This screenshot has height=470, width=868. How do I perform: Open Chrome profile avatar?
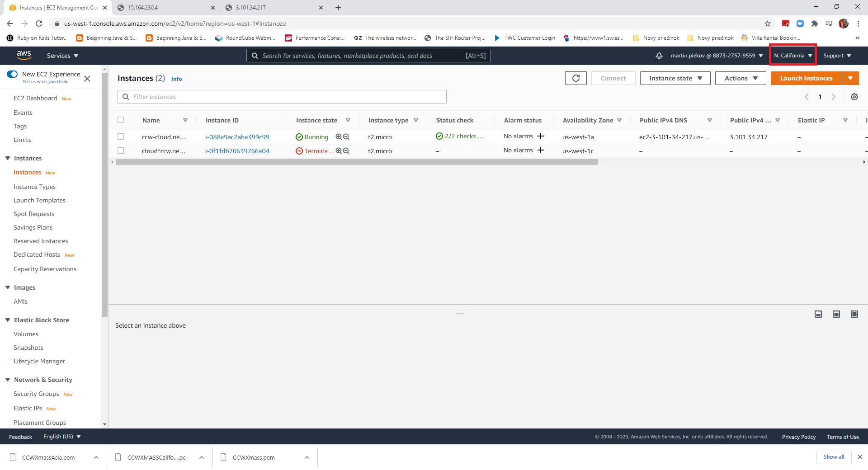pos(844,23)
